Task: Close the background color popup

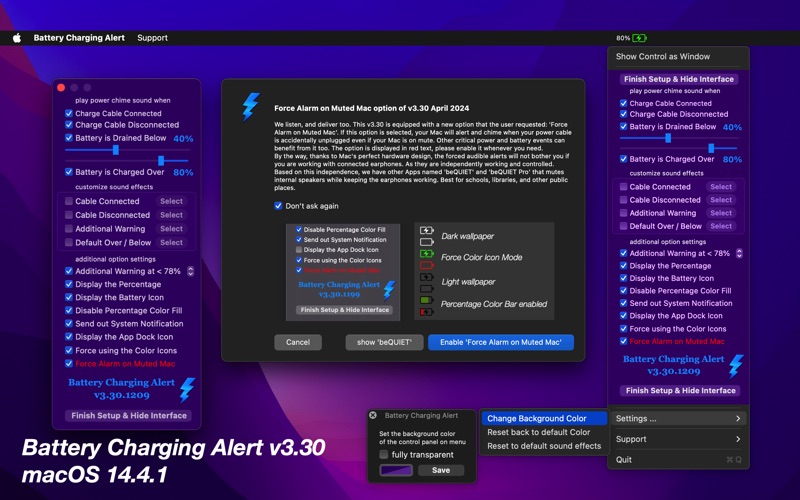Action: point(373,415)
